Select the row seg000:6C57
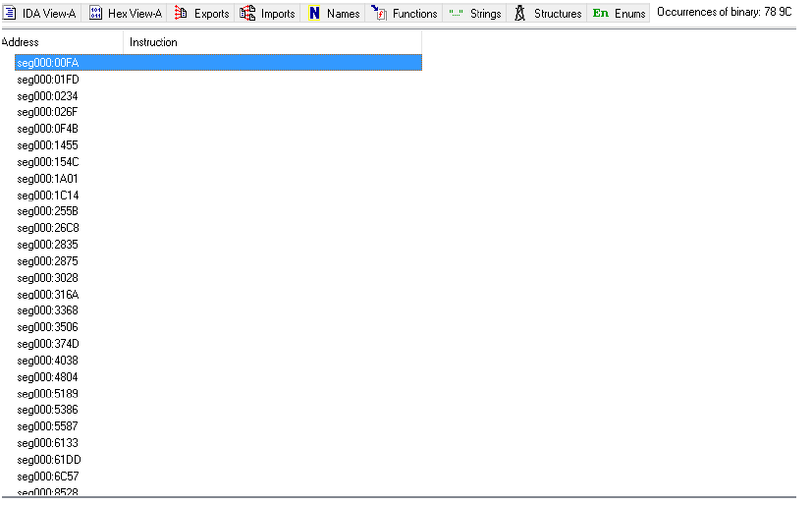 click(x=218, y=476)
